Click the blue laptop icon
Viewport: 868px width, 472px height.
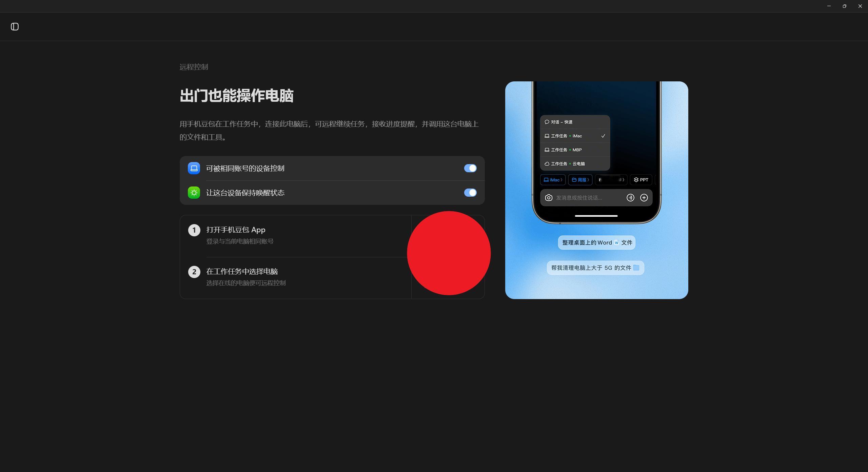tap(194, 168)
